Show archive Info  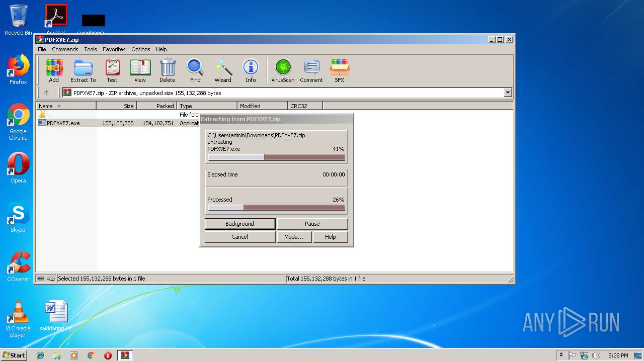coord(251,70)
